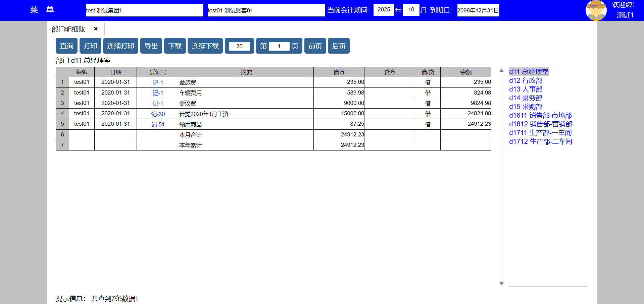Viewport: 644px width, 304px height.
Task: Open voucher link 记-51
Action: pyautogui.click(x=158, y=125)
